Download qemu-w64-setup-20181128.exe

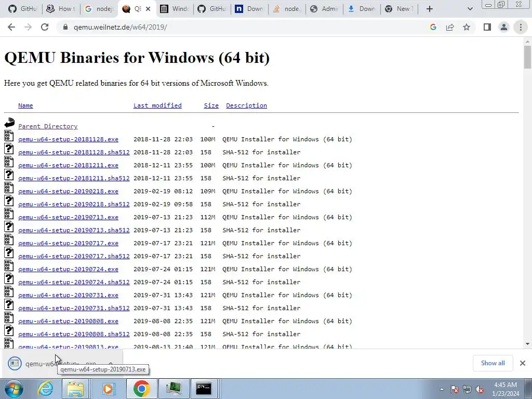68,139
